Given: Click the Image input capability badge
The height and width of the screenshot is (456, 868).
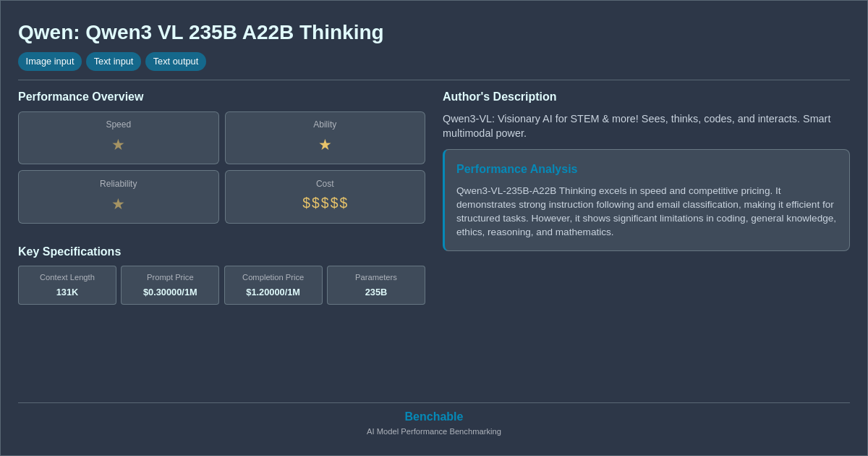Looking at the screenshot, I should tap(49, 62).
